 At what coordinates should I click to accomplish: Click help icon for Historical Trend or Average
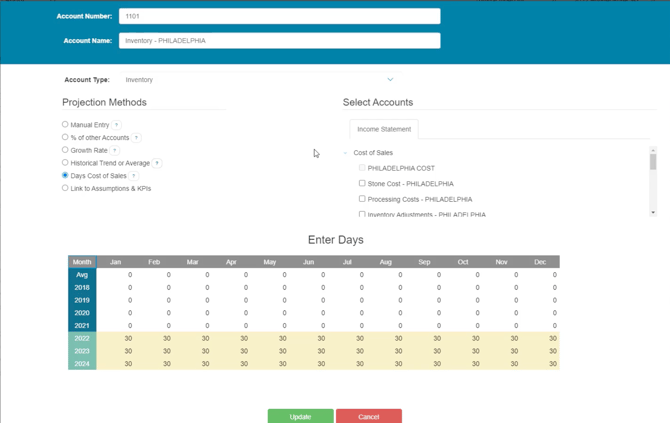coord(157,163)
